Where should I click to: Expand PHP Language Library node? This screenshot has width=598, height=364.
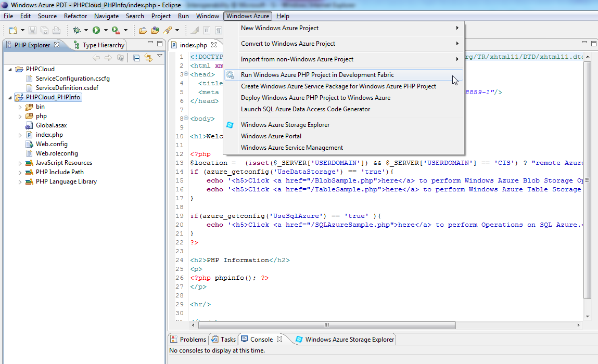pos(20,182)
